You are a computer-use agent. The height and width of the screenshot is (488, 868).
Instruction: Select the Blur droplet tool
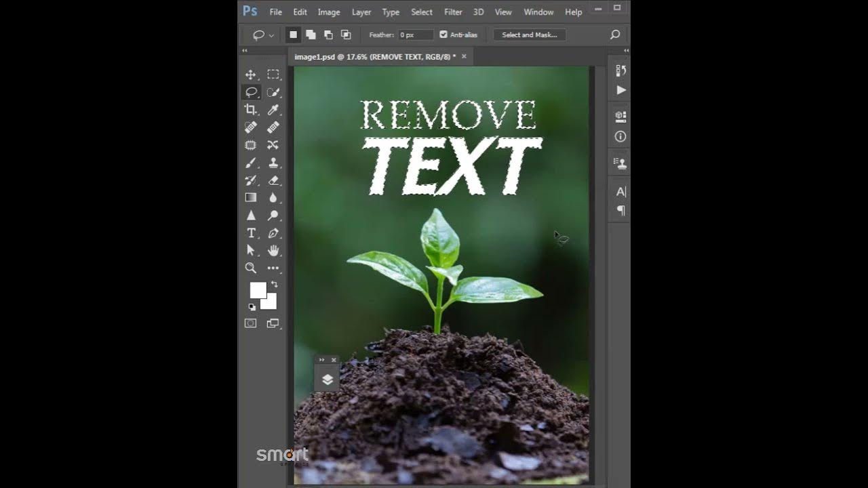coord(273,198)
